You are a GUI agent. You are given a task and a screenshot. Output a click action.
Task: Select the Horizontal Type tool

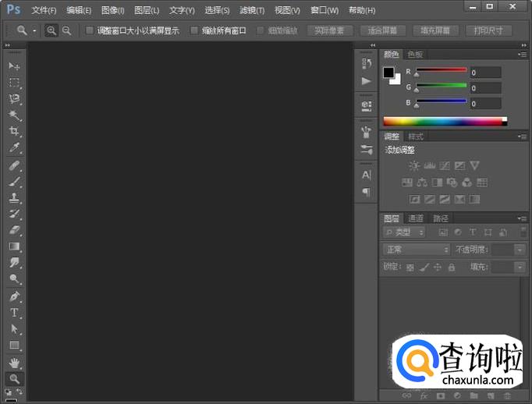pyautogui.click(x=14, y=313)
